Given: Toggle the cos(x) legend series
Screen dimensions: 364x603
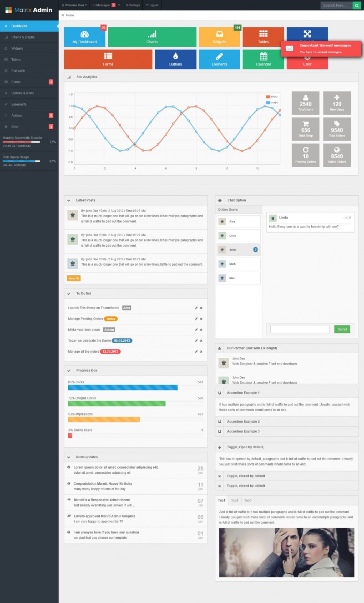Looking at the screenshot, I should point(272,102).
